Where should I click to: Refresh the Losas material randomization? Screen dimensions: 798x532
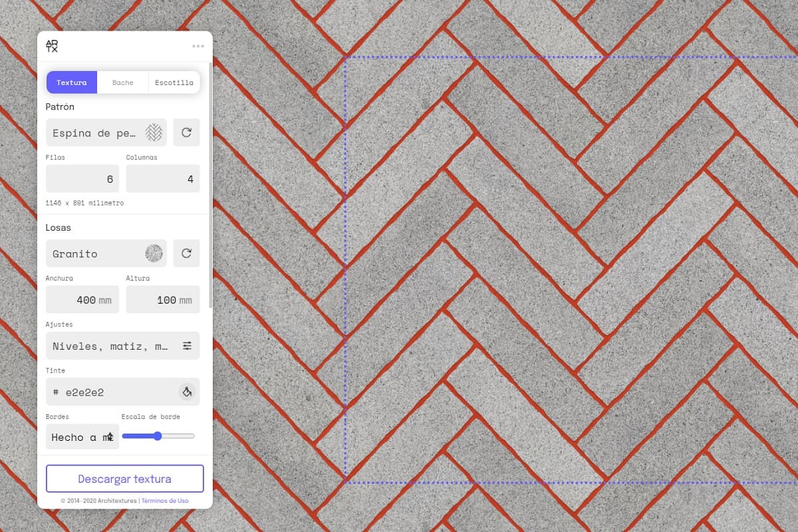tap(186, 253)
